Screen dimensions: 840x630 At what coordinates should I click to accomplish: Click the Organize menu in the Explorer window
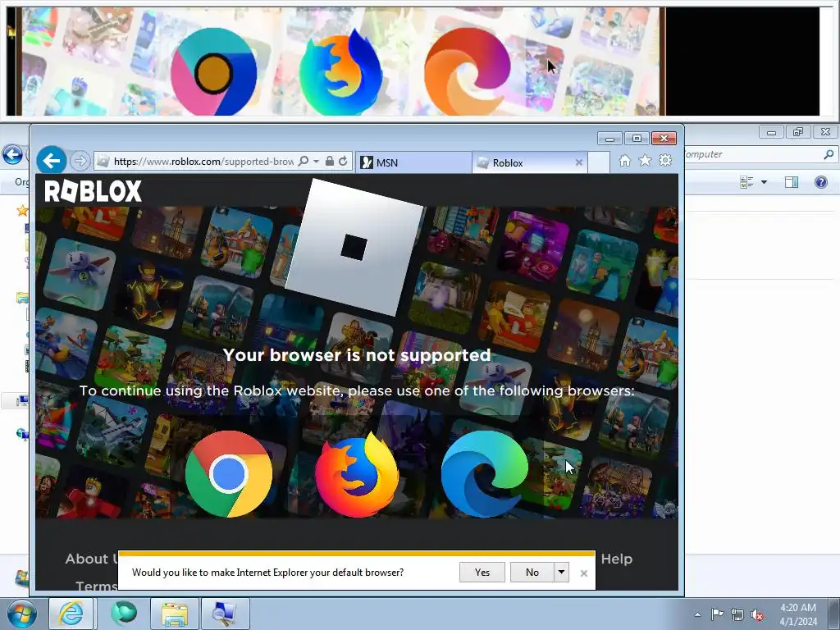(21, 182)
